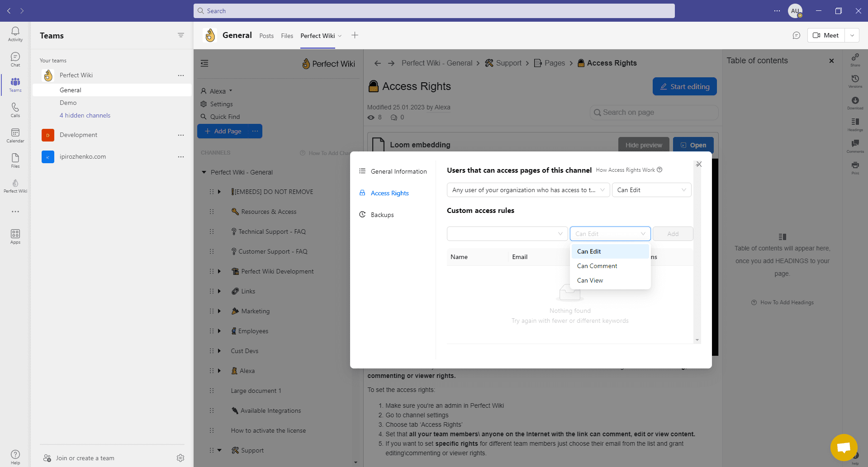Open more options for Perfect Wiki team
The height and width of the screenshot is (467, 868).
[x=181, y=75]
